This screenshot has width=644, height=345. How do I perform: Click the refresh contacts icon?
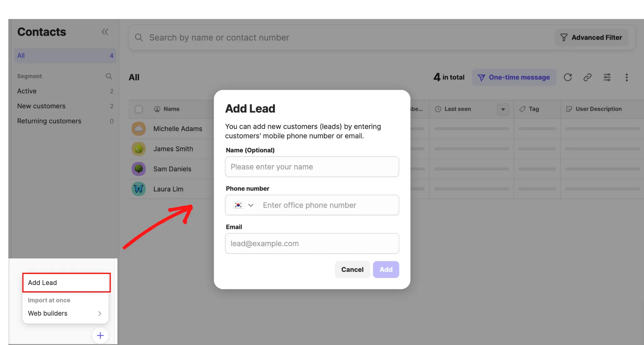pos(568,77)
